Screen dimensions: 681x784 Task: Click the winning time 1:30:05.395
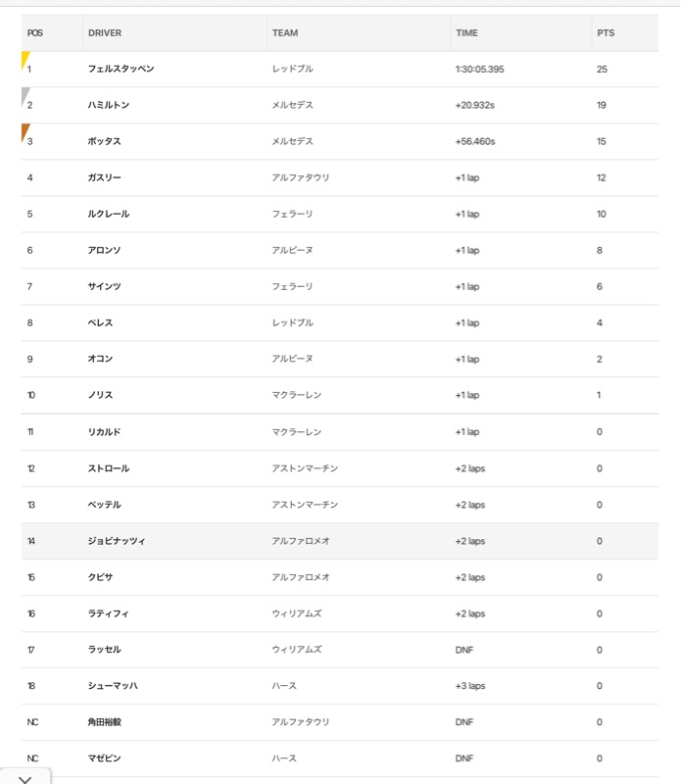[479, 69]
